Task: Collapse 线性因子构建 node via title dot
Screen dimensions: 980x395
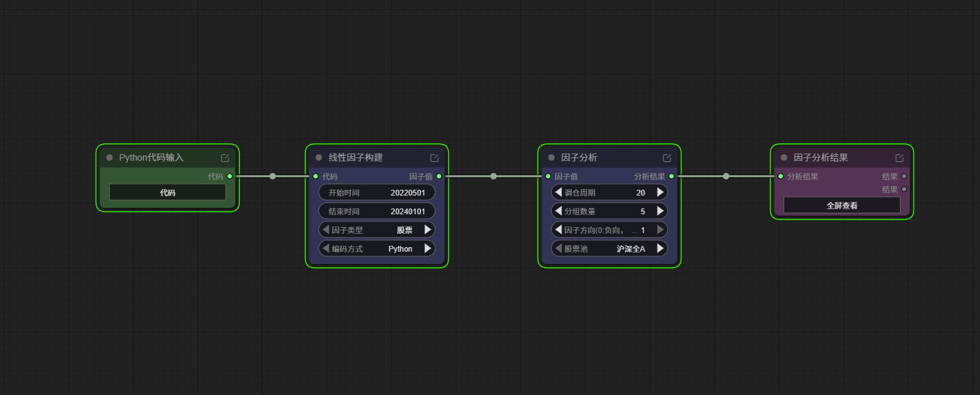Action: pyautogui.click(x=319, y=157)
